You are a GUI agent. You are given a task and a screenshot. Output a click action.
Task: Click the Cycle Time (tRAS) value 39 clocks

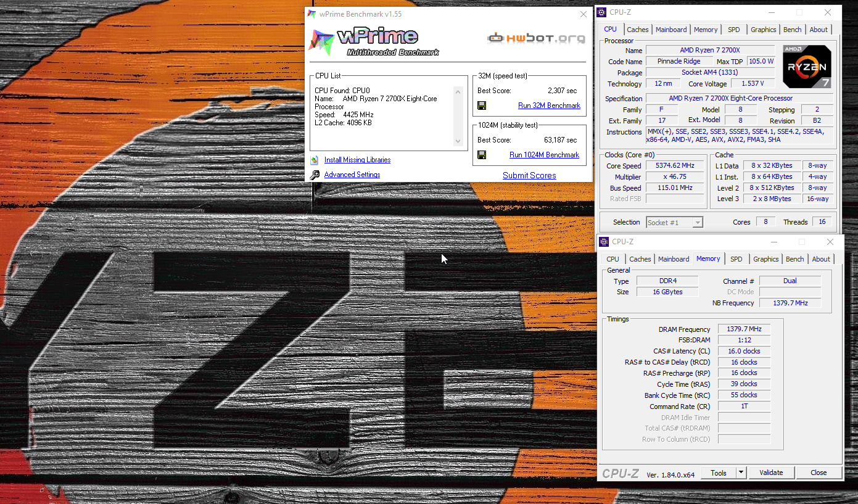(x=744, y=384)
